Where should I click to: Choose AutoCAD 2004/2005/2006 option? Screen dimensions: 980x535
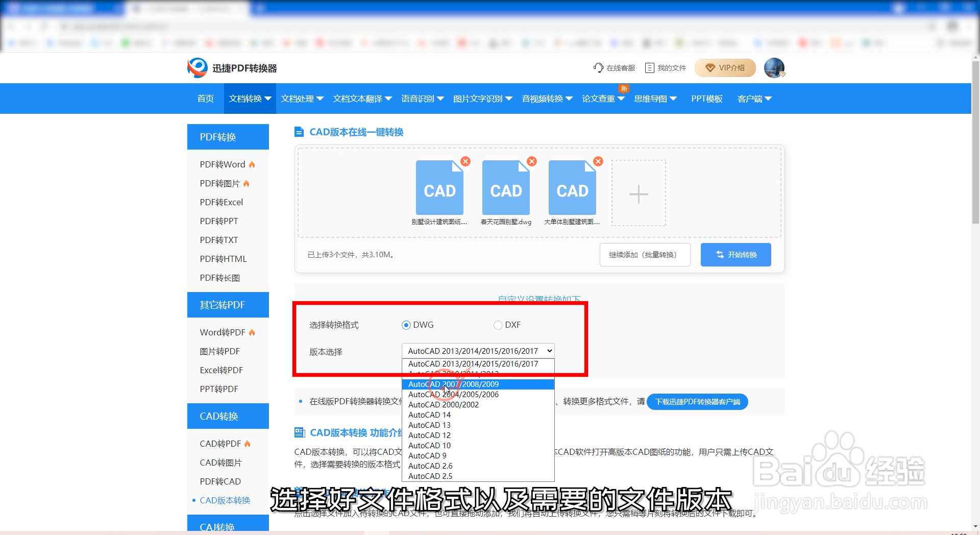[x=478, y=395]
